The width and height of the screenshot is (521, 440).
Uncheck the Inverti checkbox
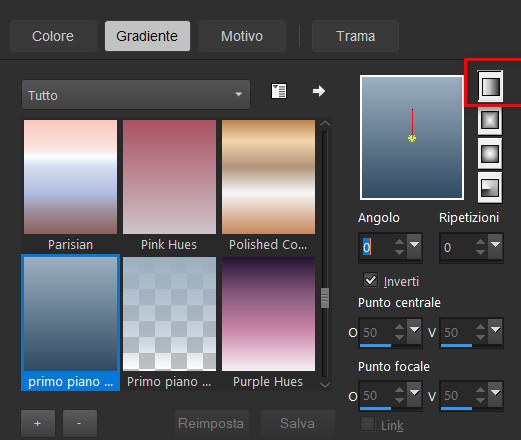pyautogui.click(x=370, y=280)
